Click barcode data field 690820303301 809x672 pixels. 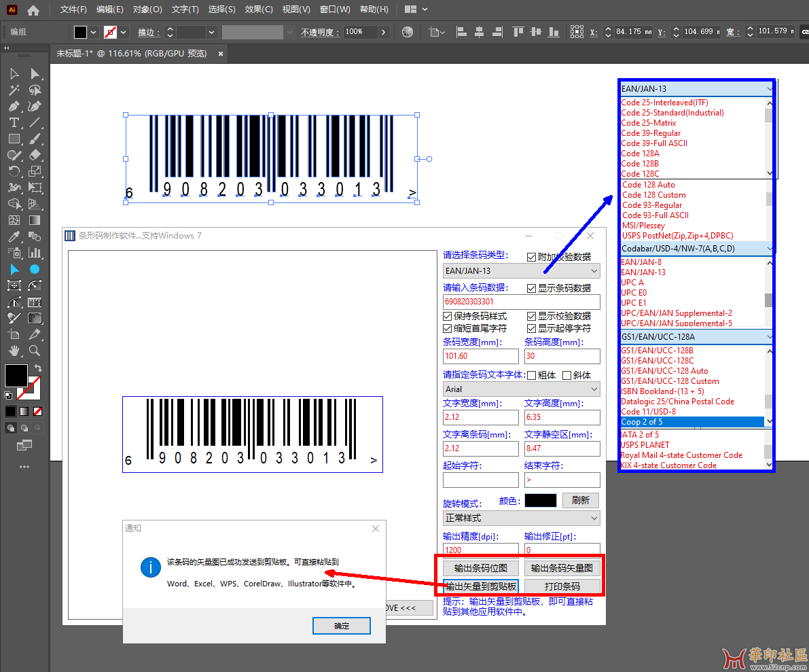[522, 302]
